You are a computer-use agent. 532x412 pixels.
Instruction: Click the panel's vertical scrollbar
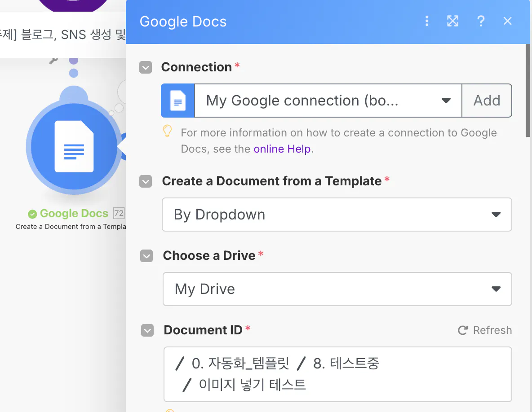pos(528,91)
